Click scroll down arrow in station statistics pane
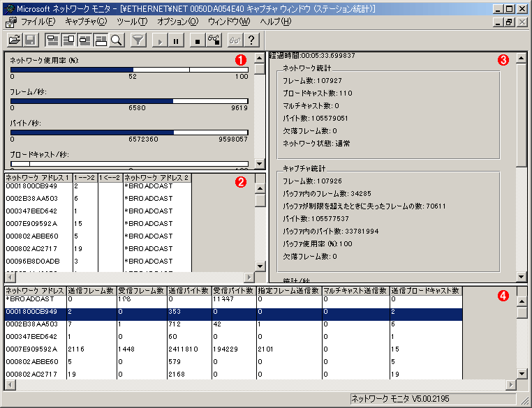 (x=522, y=374)
